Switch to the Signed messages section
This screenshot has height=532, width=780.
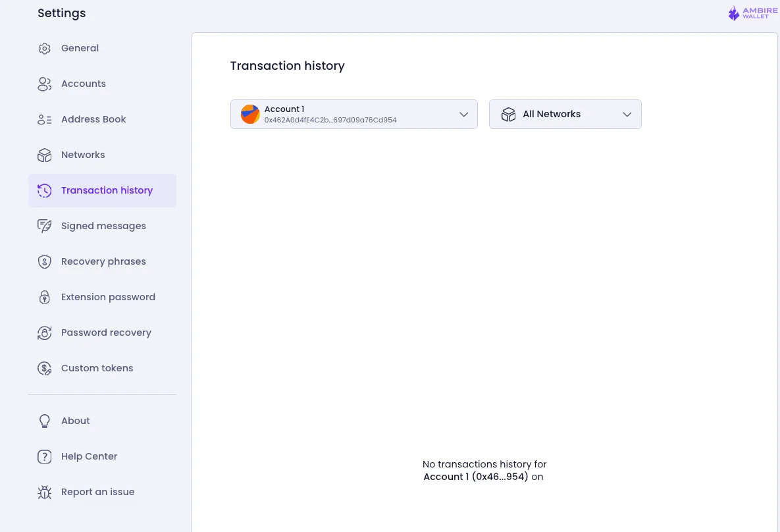click(103, 226)
